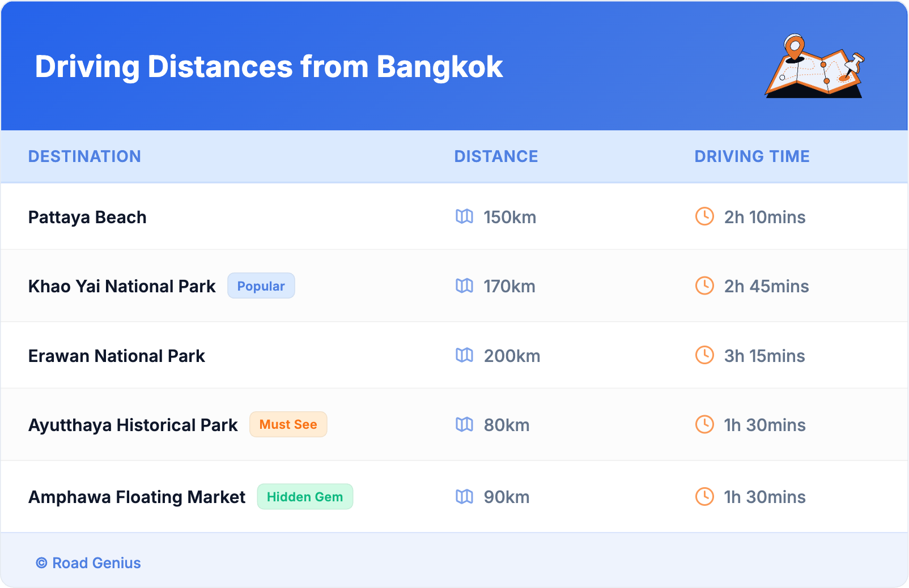Screen dimensions: 909x588
Task: Select the Popular badge
Action: click(261, 286)
